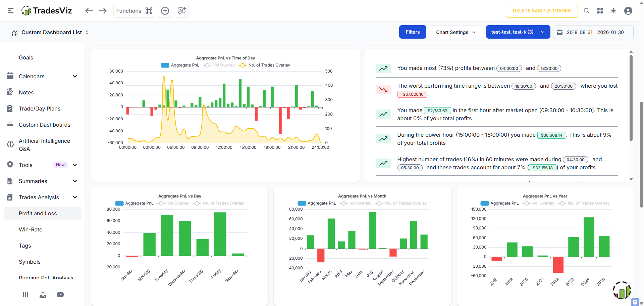Click the Filters button
Viewport: 644px width, 306px height.
pos(413,32)
